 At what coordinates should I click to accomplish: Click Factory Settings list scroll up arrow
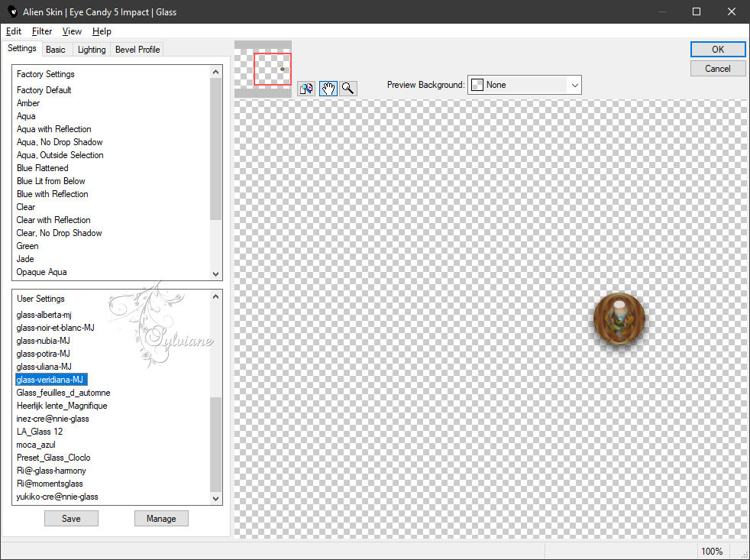[x=215, y=72]
